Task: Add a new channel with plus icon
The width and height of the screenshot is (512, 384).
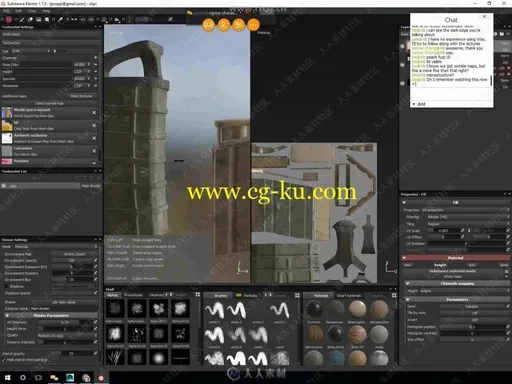Action: point(96,58)
